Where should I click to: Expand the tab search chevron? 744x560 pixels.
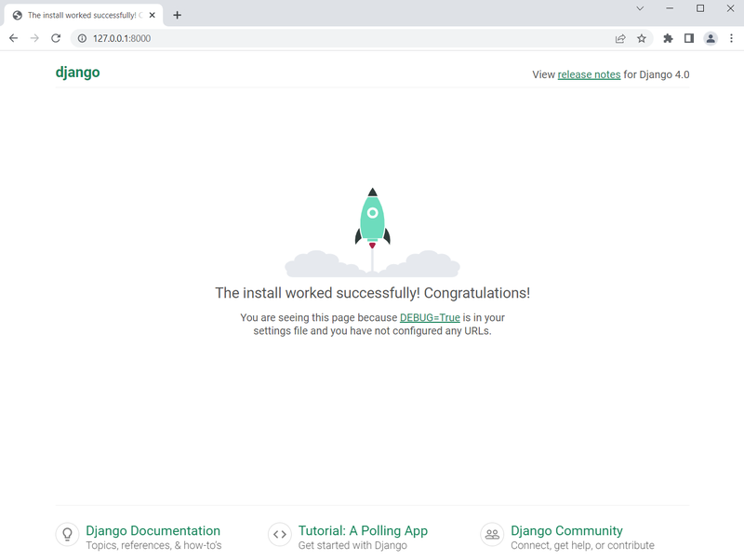[x=640, y=8]
